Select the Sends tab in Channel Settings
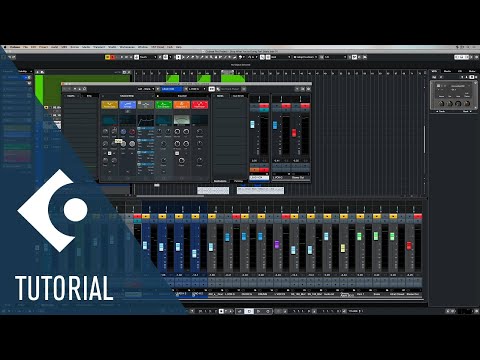Viewport: 480px width, 360px height. tap(220, 96)
